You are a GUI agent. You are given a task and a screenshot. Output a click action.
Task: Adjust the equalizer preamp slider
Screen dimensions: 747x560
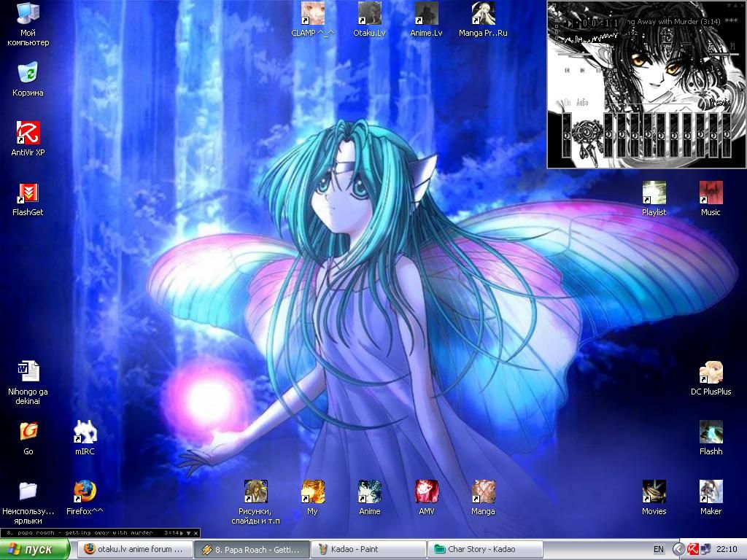[x=566, y=135]
